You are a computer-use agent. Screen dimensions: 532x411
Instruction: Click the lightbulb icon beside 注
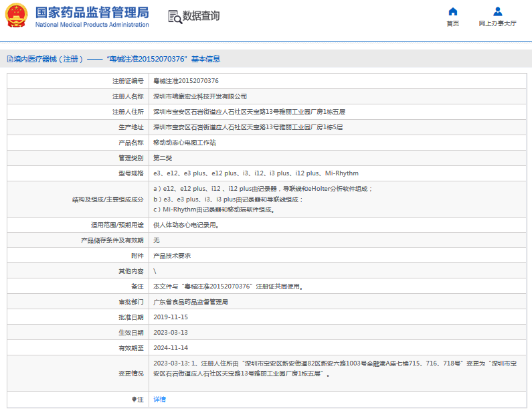coord(135,400)
